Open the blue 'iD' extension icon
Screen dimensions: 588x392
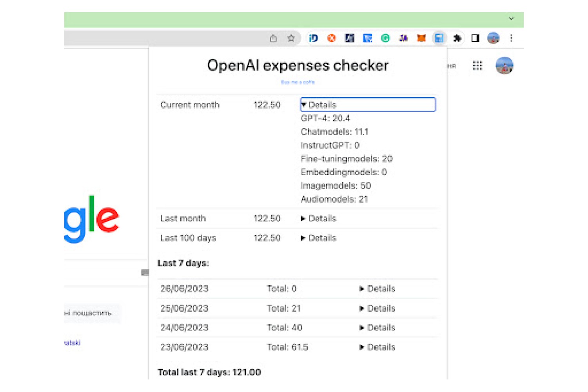tap(313, 38)
